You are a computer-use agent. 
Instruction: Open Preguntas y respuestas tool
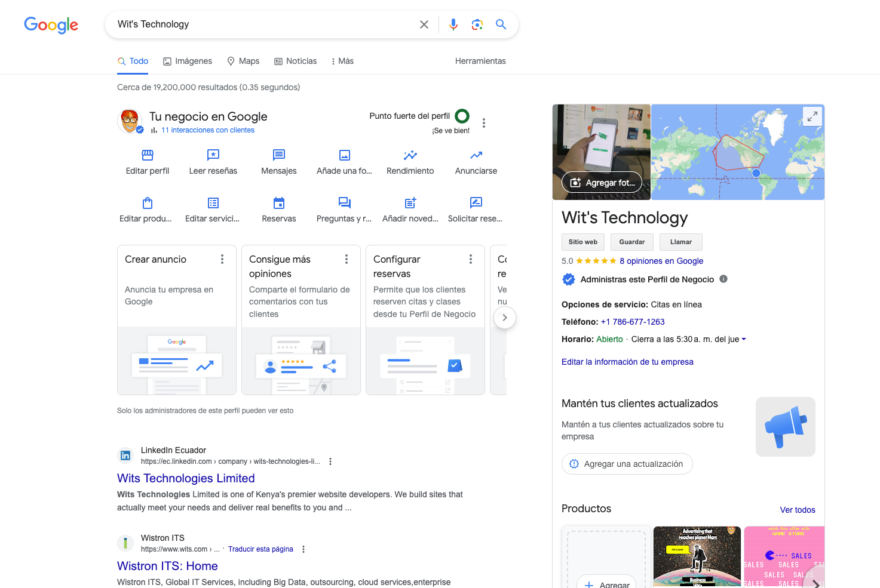[344, 202]
